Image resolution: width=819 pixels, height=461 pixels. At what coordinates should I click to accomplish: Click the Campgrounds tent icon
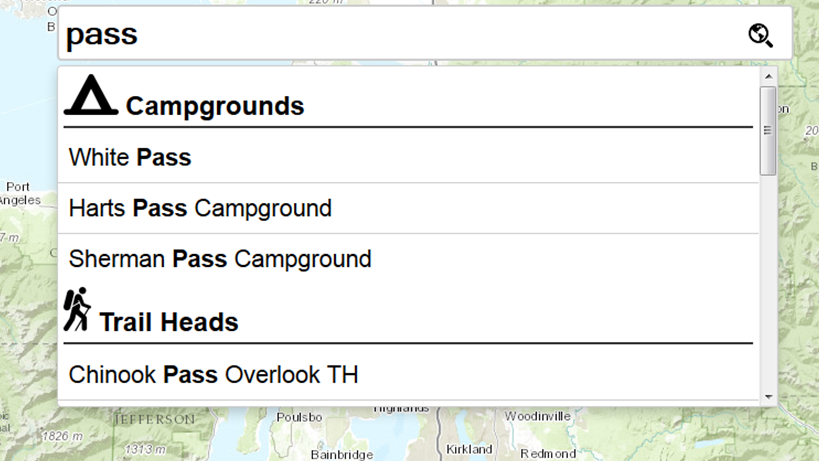91,96
